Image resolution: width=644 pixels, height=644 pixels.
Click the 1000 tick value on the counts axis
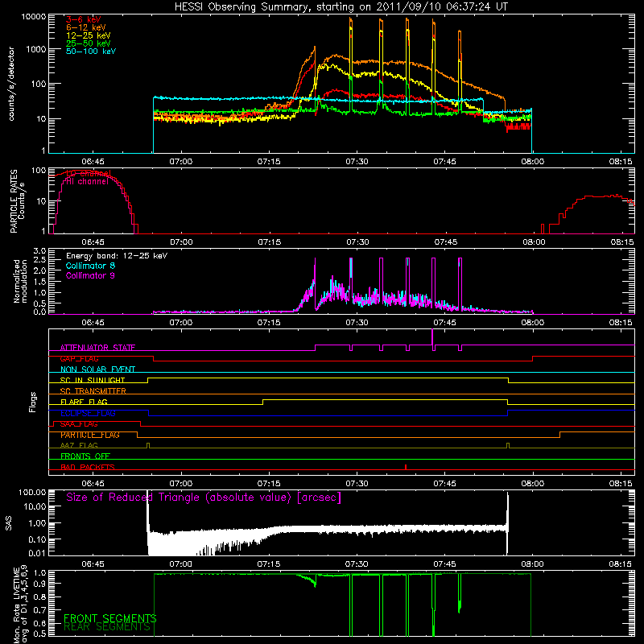pyautogui.click(x=36, y=49)
